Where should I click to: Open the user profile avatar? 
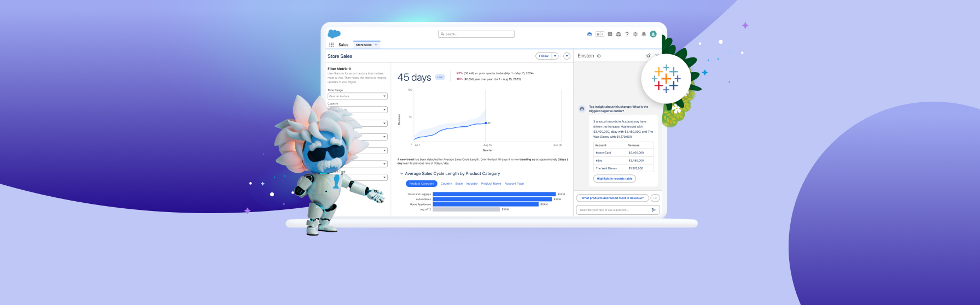(x=653, y=34)
